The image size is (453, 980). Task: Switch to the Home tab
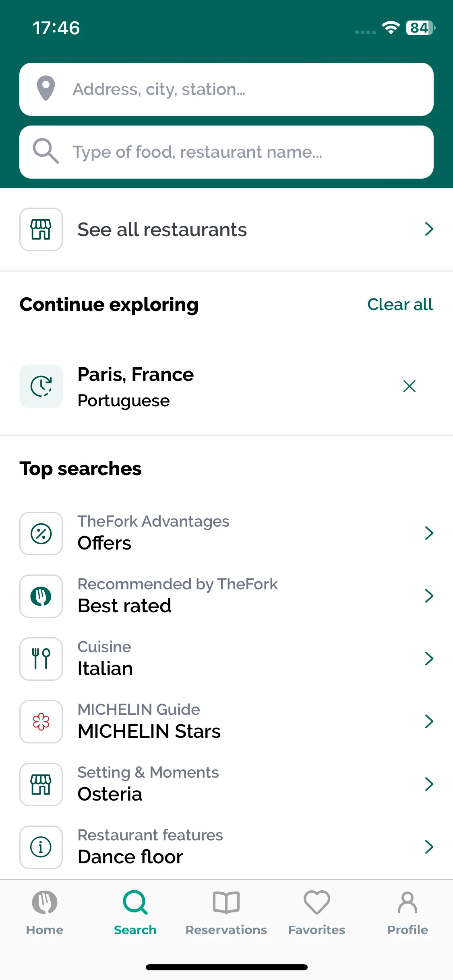coord(45,913)
